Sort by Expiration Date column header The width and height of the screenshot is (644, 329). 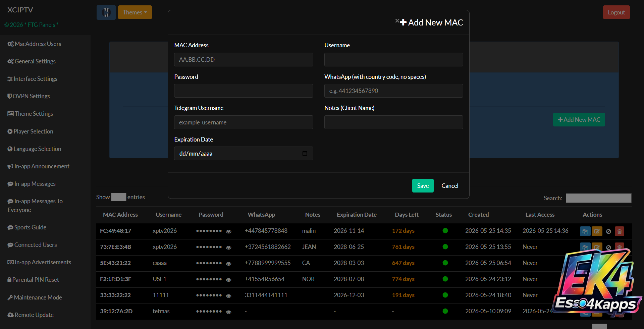point(357,215)
